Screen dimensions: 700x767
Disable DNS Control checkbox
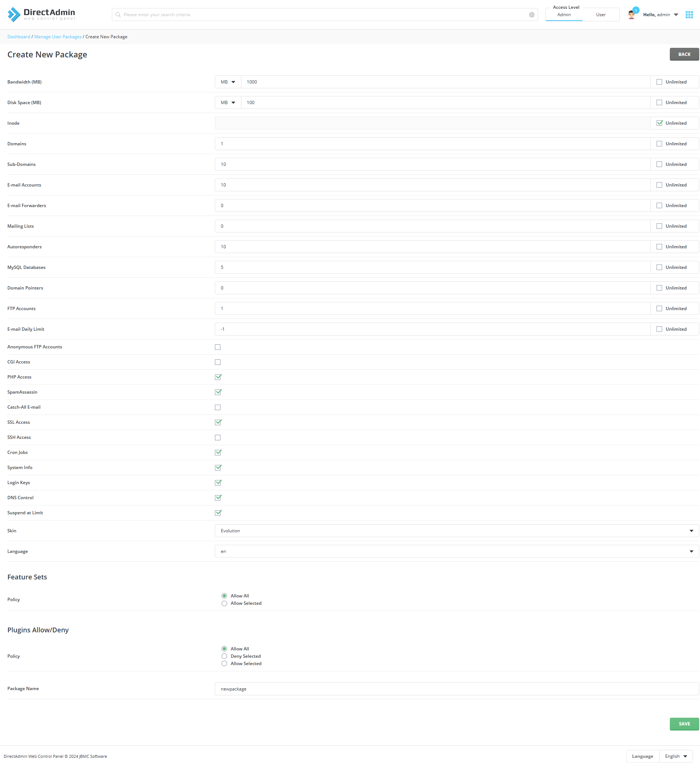[218, 497]
